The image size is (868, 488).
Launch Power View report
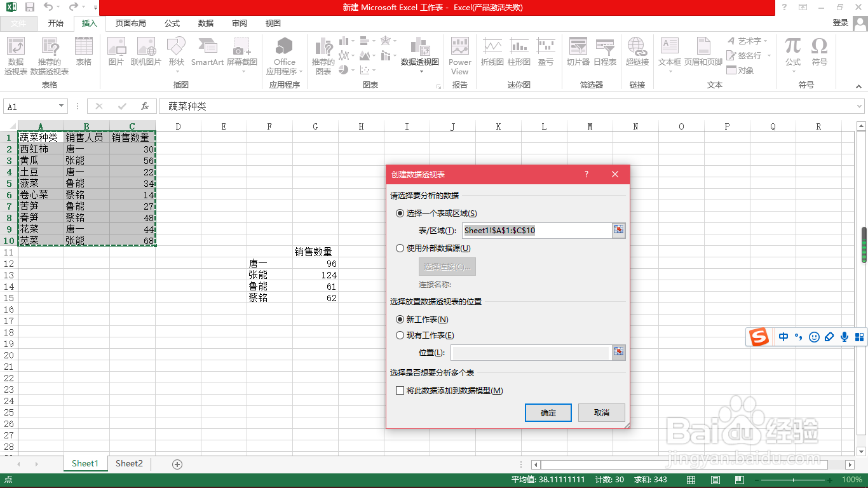point(460,56)
